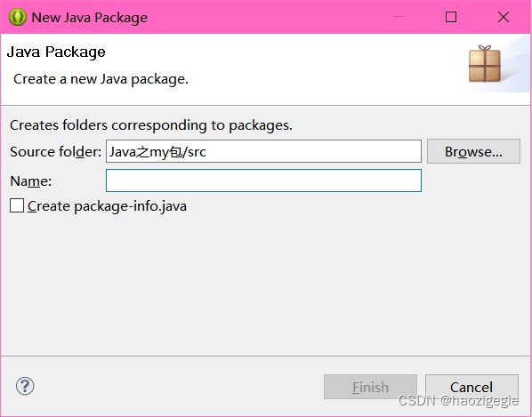Enable Create package-info.java checkbox
This screenshot has width=532, height=417.
(x=17, y=205)
